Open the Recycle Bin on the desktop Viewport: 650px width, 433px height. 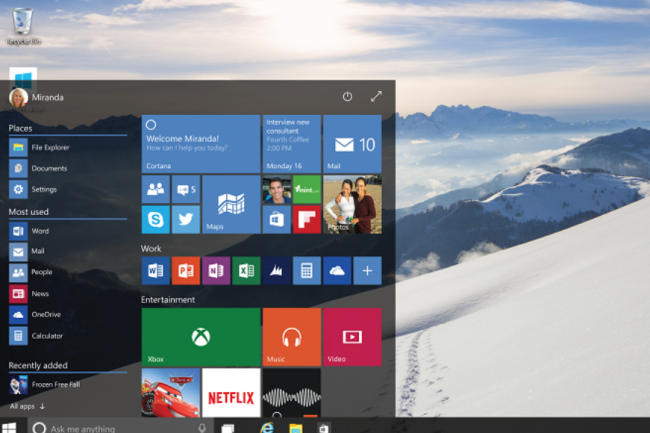[22, 26]
